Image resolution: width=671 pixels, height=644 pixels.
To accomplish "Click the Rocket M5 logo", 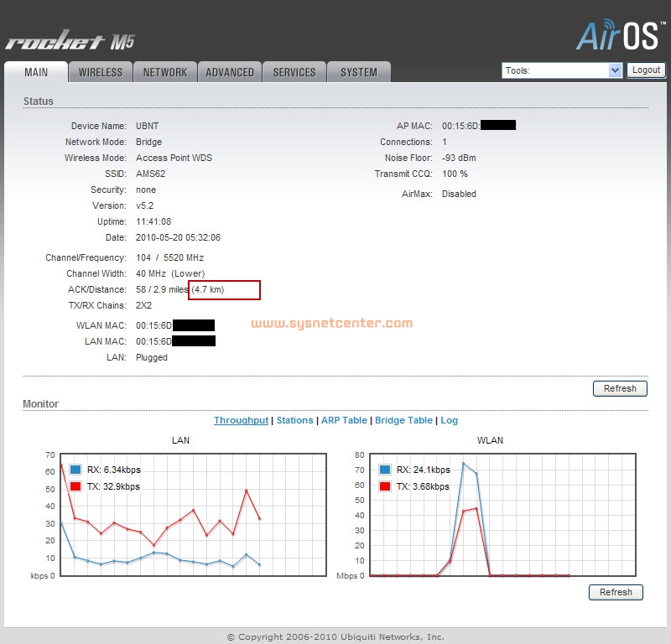I will tap(69, 43).
